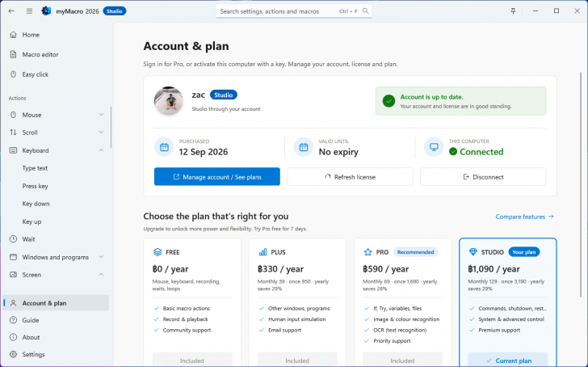Select Type text action
The image size is (588, 367).
(x=35, y=168)
